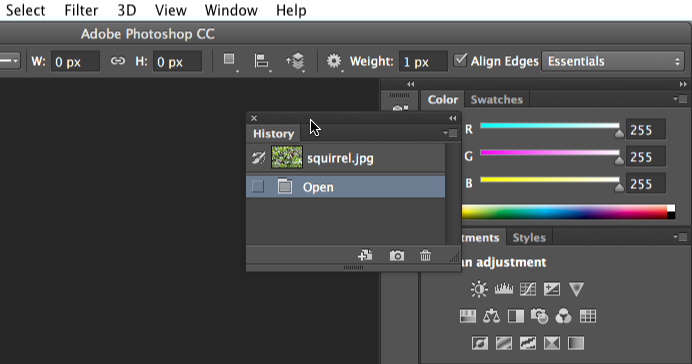Click the W width input field
The image size is (692, 364).
pos(75,61)
